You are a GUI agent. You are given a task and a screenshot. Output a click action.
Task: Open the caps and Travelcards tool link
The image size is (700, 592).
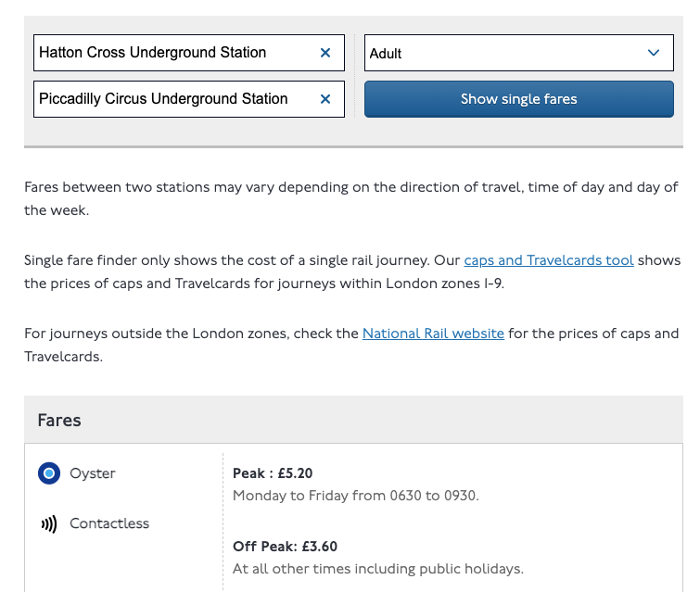549,260
